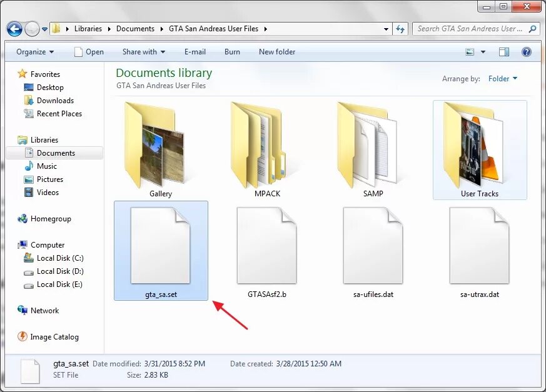The image size is (546, 392).
Task: Click the Back navigation arrow
Action: [x=14, y=29]
